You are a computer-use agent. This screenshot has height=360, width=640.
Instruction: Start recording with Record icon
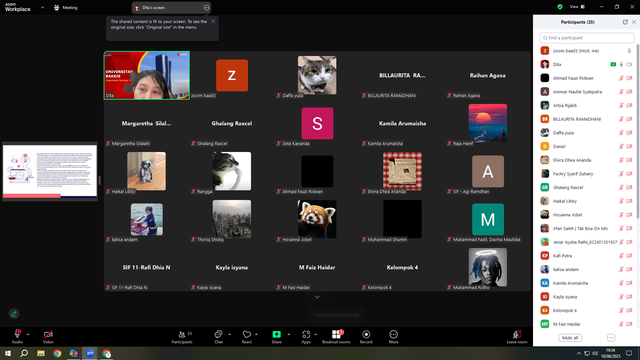click(366, 334)
